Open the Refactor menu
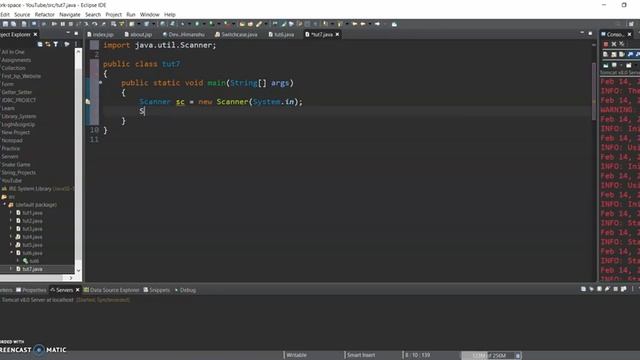The image size is (640, 360). click(44, 14)
